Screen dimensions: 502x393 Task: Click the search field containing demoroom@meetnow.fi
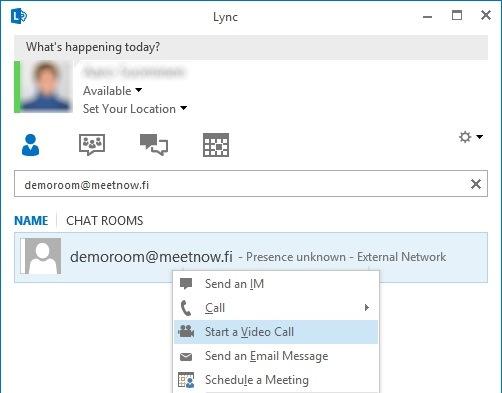tap(251, 184)
